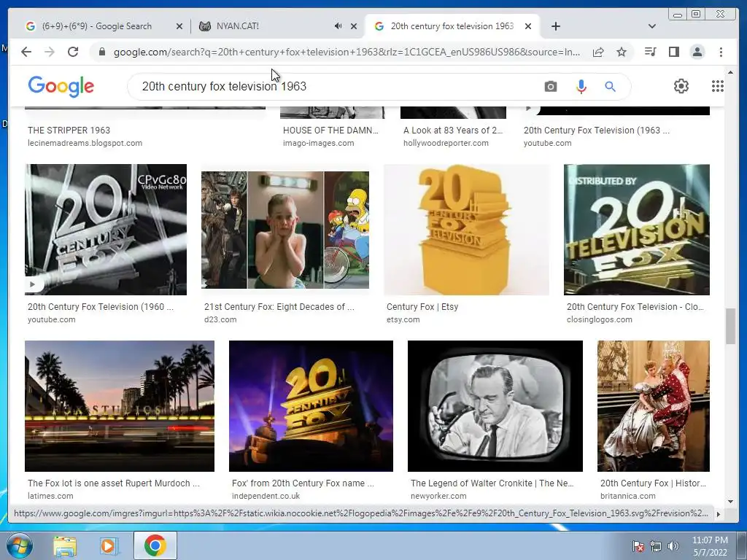Open the britannica.com dancing couple thumbnail
The image size is (747, 560).
[x=654, y=405]
